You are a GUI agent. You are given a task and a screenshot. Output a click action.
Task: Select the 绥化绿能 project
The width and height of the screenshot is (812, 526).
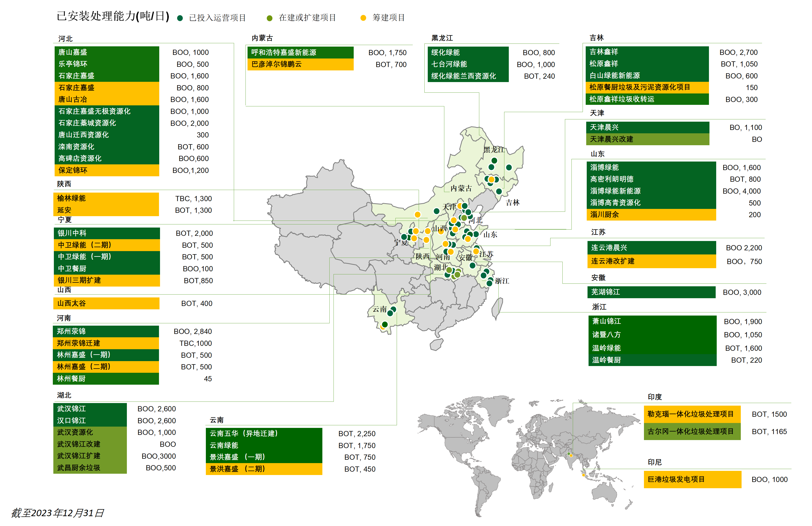[468, 53]
